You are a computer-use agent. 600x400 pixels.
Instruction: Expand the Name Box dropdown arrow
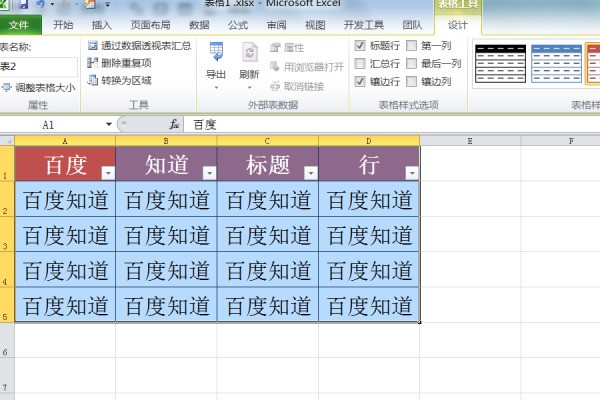click(109, 125)
